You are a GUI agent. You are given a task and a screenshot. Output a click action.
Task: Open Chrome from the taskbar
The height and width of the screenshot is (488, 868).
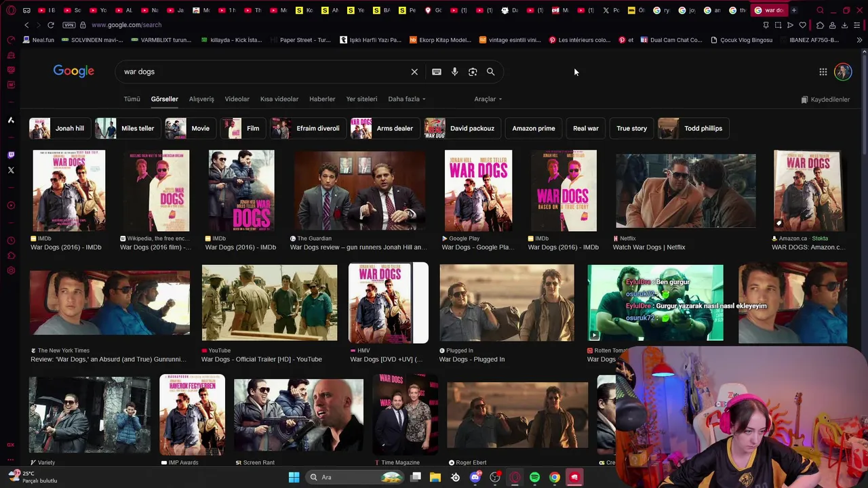tap(555, 477)
